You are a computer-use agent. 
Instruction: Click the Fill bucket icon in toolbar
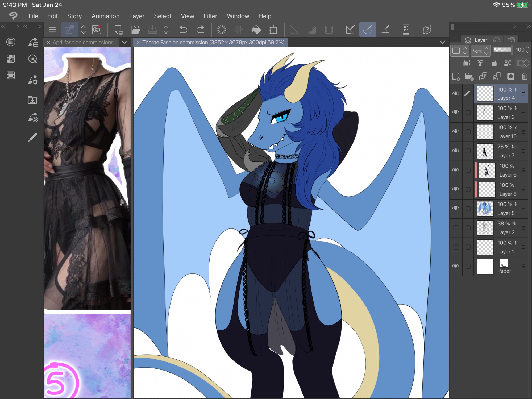tap(256, 30)
